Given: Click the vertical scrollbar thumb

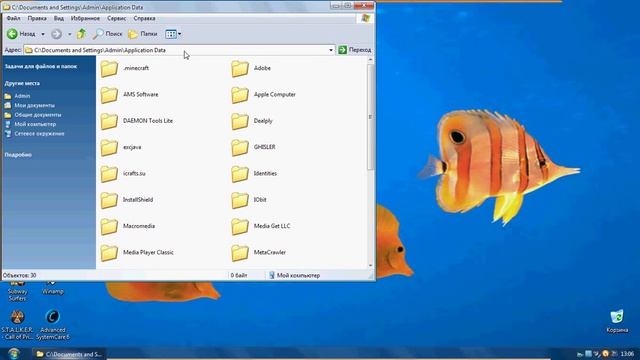Looking at the screenshot, I should [x=370, y=117].
